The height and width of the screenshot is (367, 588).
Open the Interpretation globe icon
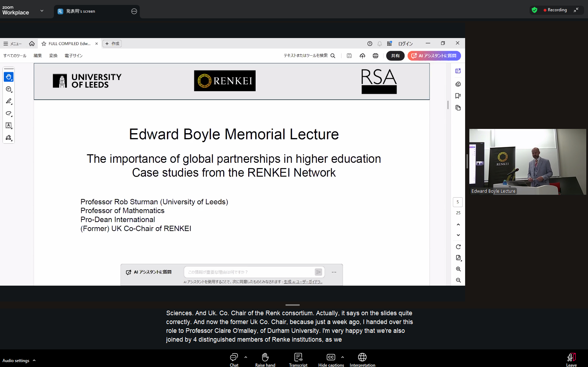tap(362, 357)
